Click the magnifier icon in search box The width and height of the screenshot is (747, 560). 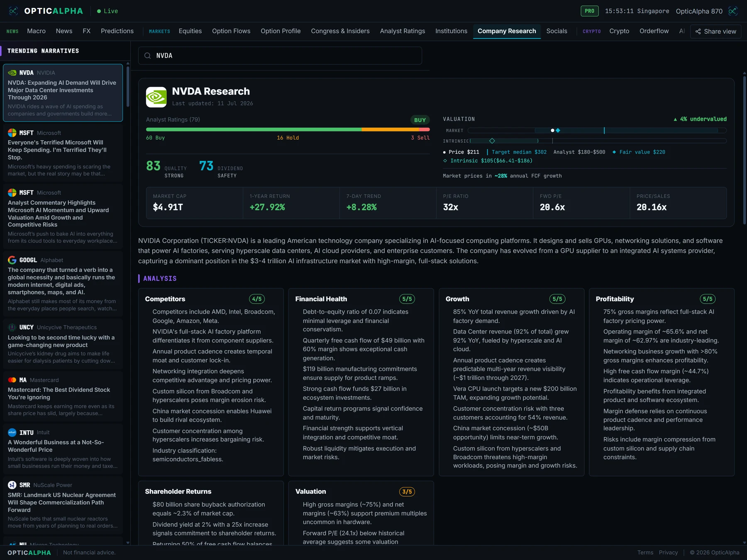click(x=147, y=56)
